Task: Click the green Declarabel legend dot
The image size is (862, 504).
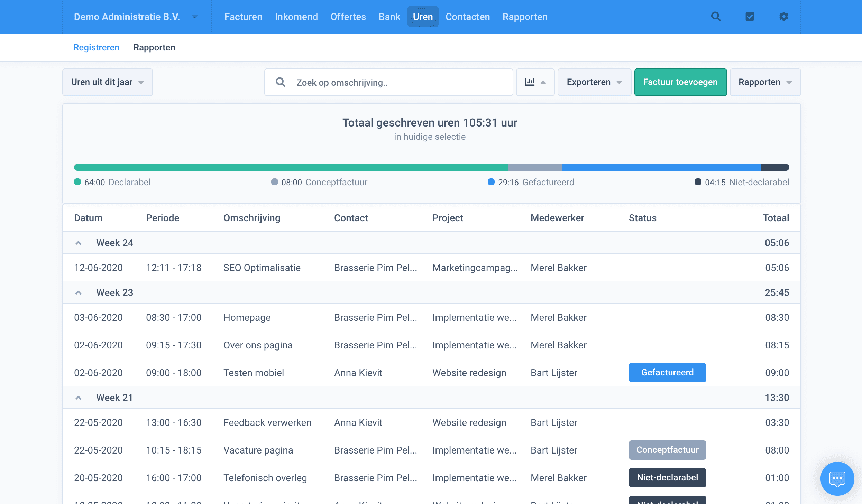Action: 77,182
